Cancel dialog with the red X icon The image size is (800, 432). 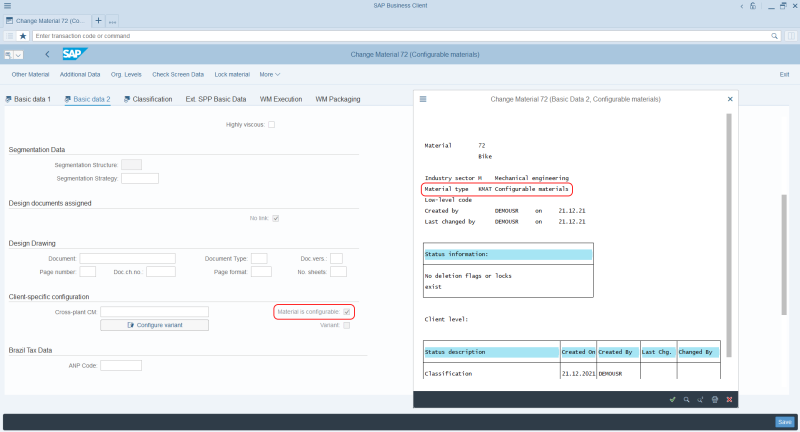point(729,399)
